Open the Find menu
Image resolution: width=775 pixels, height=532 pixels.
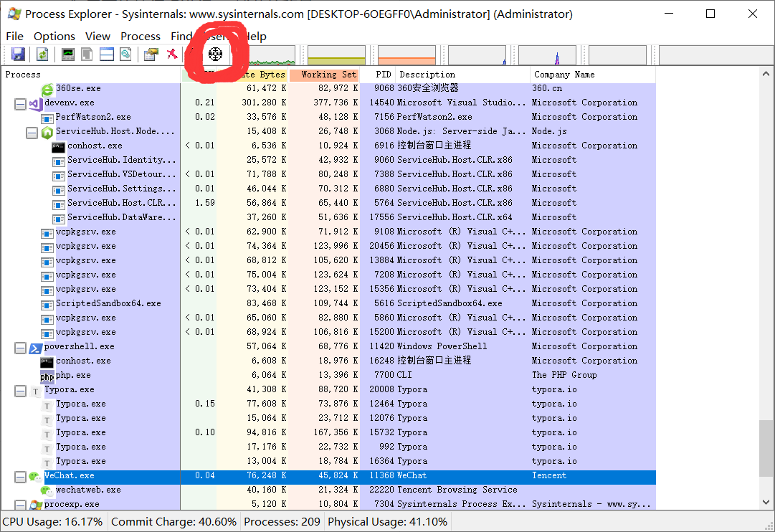click(181, 36)
